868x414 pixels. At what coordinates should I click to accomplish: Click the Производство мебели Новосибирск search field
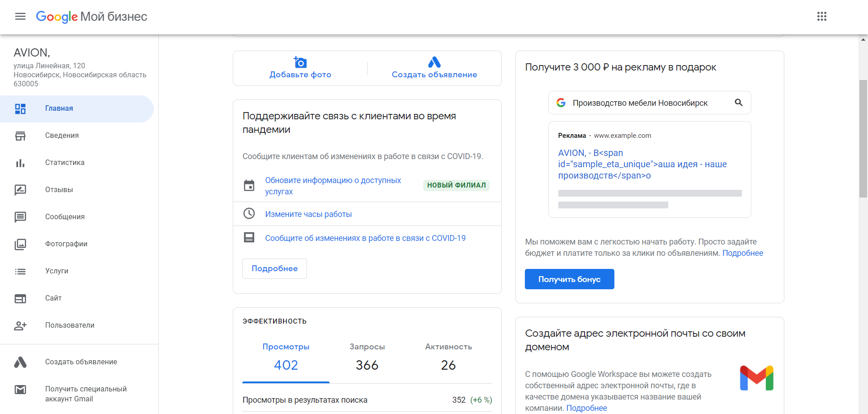(x=650, y=103)
